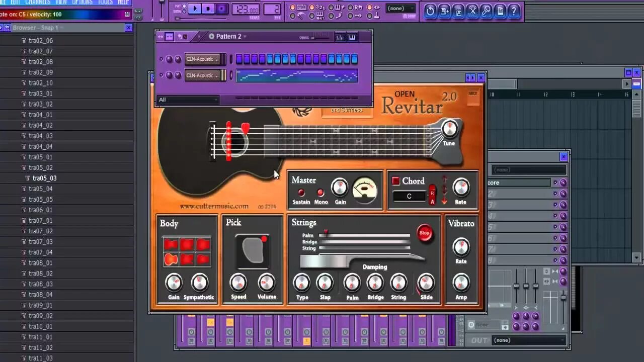
Task: Click the Sympathetic knob in Body section
Action: tap(200, 283)
